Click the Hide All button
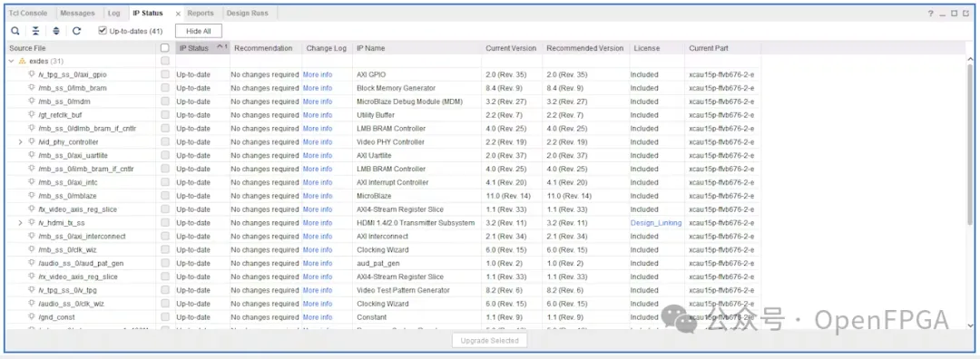 click(x=198, y=31)
